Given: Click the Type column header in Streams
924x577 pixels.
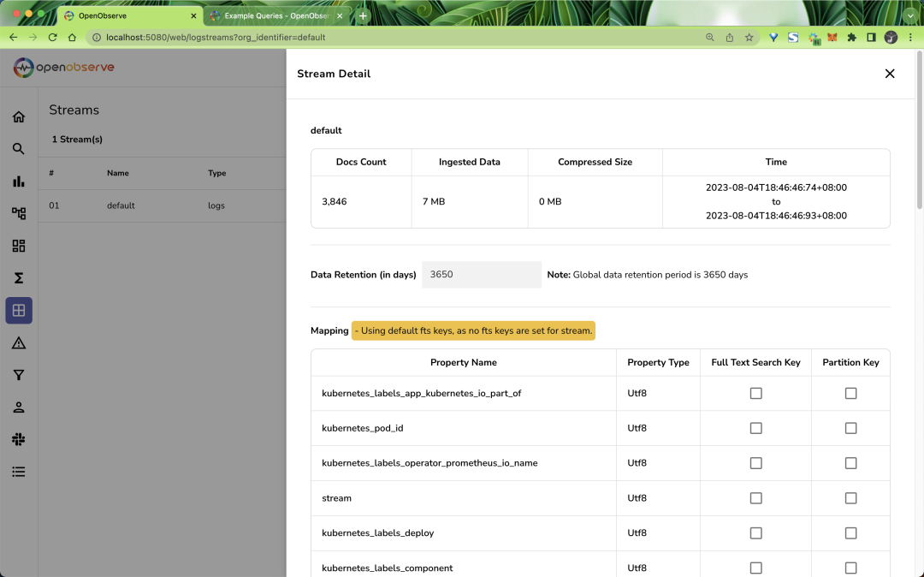Looking at the screenshot, I should tap(216, 173).
